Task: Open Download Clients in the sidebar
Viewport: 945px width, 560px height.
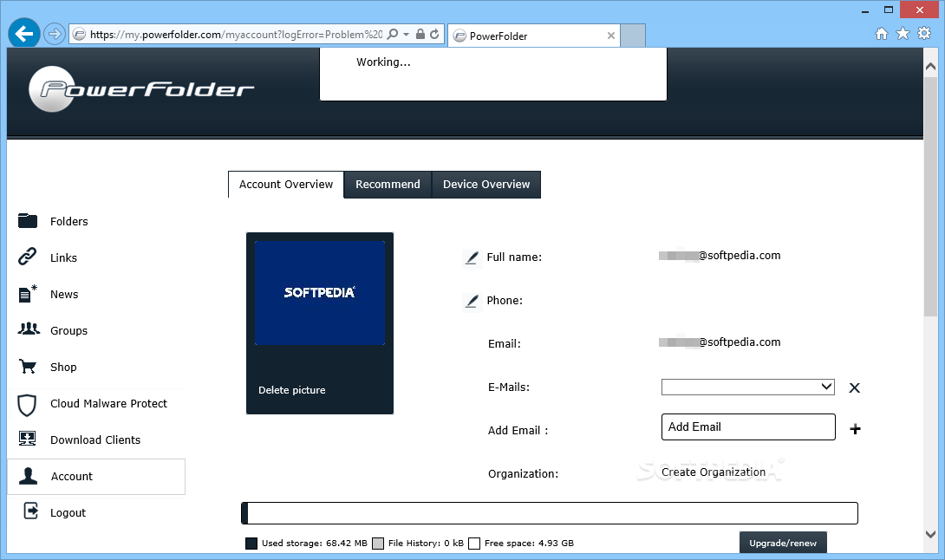Action: point(95,440)
